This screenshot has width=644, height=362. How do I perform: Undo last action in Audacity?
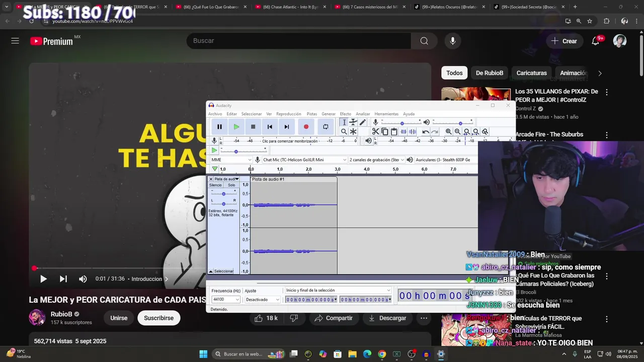click(426, 132)
